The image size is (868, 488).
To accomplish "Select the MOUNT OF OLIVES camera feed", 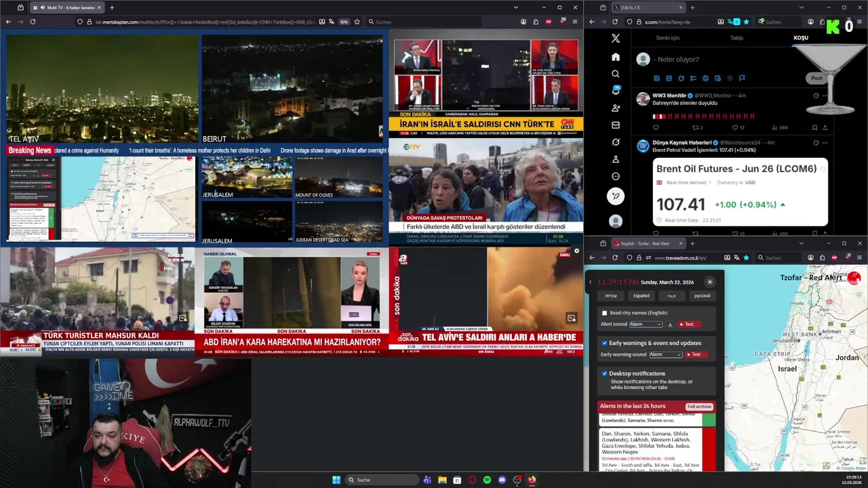I will click(x=339, y=178).
